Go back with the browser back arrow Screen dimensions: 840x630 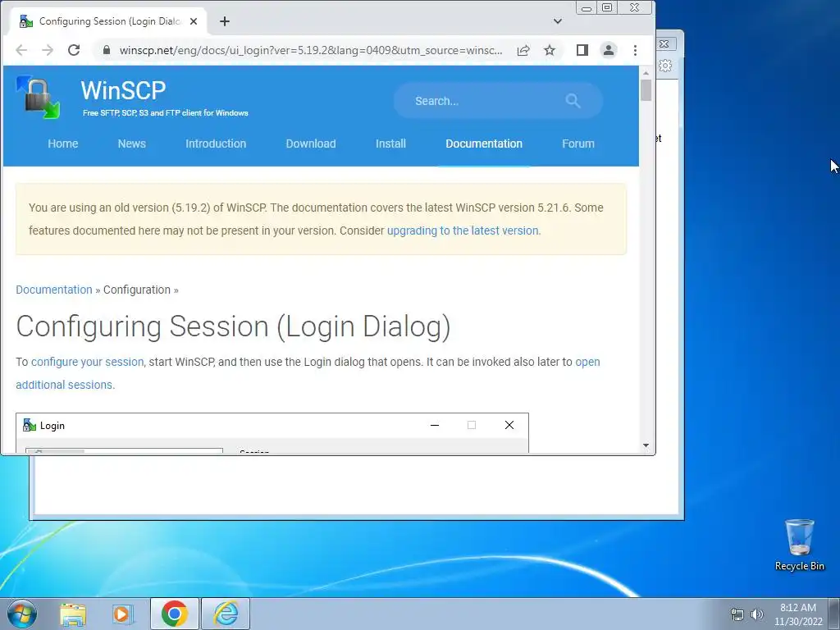[x=21, y=50]
